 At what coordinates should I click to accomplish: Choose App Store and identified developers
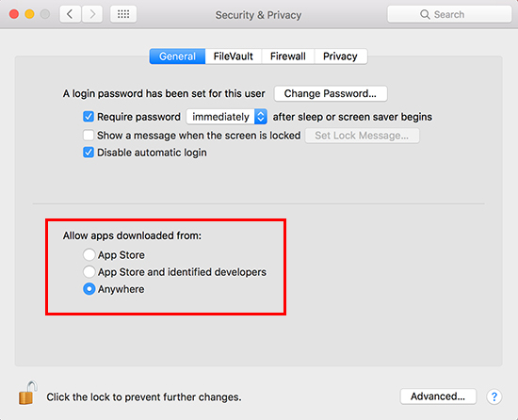click(89, 272)
